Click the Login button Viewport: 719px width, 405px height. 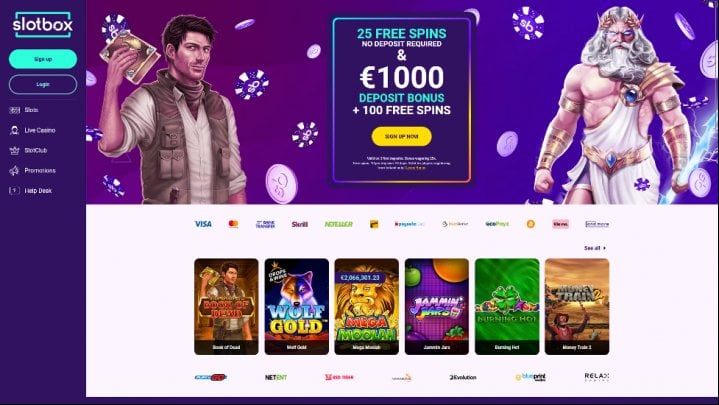click(43, 84)
